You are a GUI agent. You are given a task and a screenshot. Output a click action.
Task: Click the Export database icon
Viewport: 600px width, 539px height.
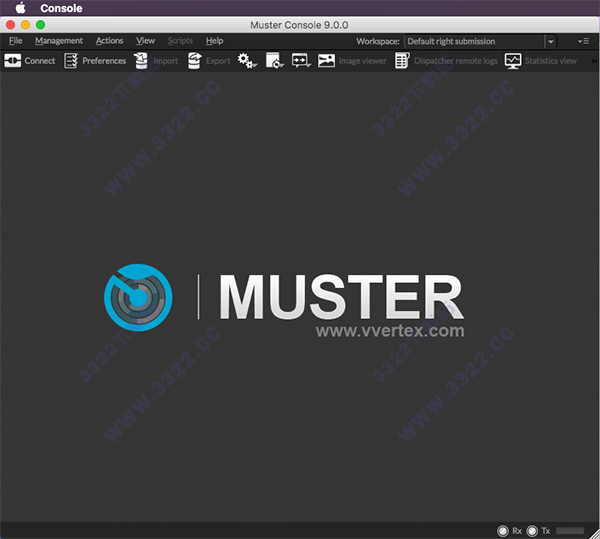pyautogui.click(x=194, y=61)
